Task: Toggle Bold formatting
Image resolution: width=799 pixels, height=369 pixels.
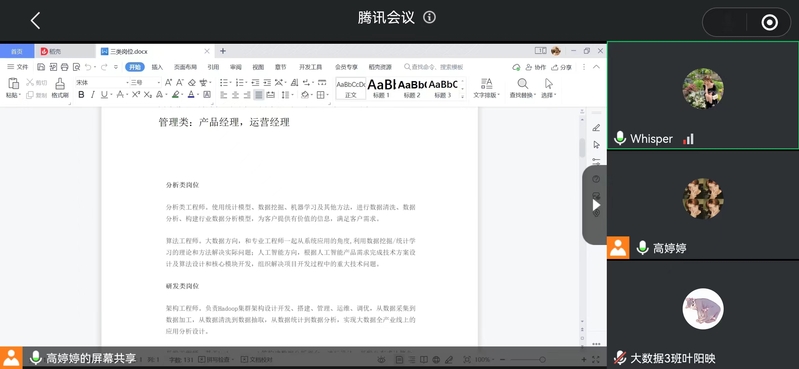Action: pyautogui.click(x=81, y=94)
